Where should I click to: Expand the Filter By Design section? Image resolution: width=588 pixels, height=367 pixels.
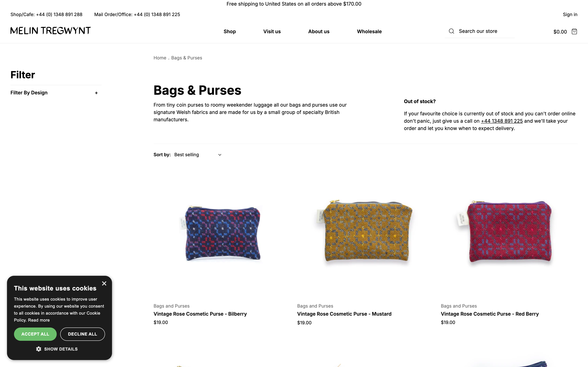[x=96, y=93]
